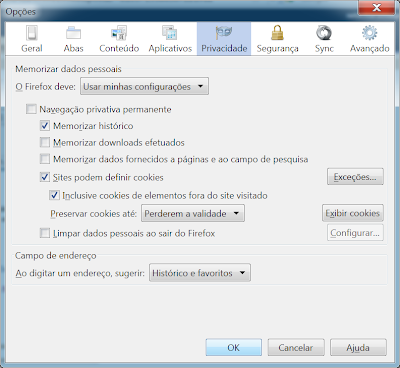
Task: Switch to the Geral tab label
Action: point(32,48)
